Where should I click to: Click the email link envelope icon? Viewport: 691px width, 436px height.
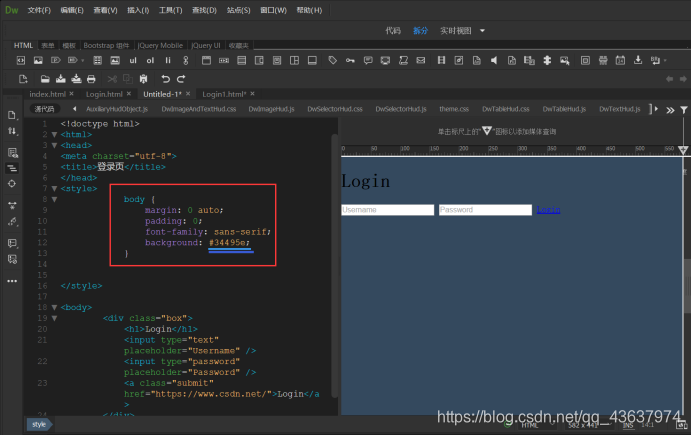pos(421,60)
